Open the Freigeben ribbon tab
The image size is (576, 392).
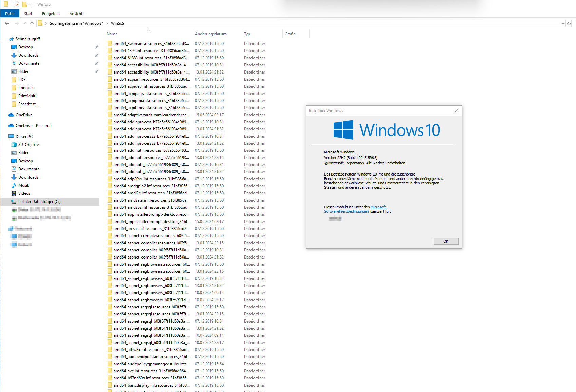51,14
